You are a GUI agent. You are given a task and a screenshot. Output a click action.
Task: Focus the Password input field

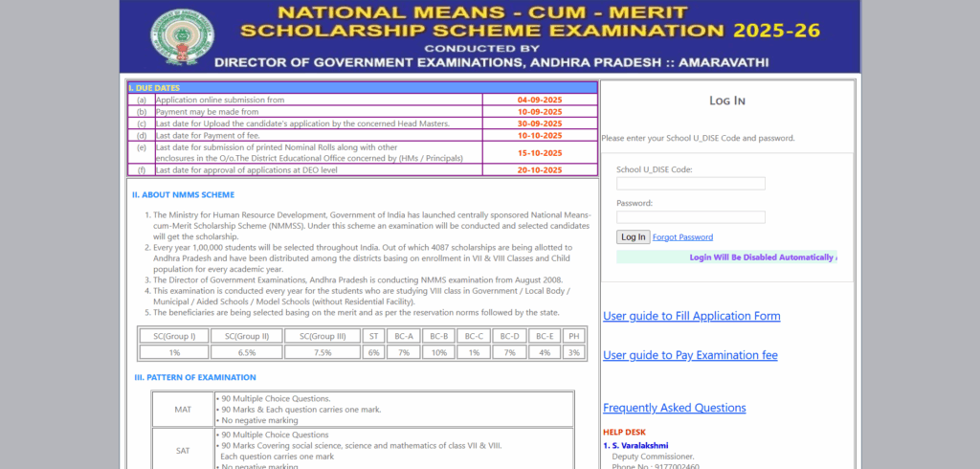tap(691, 217)
